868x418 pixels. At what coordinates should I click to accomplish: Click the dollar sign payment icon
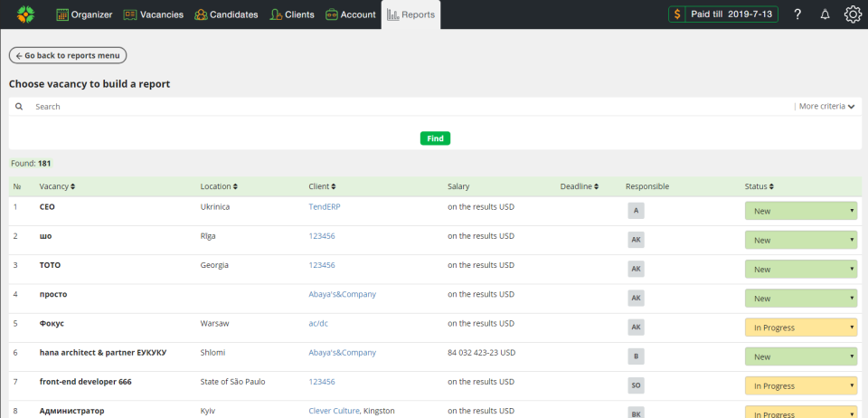coord(677,14)
